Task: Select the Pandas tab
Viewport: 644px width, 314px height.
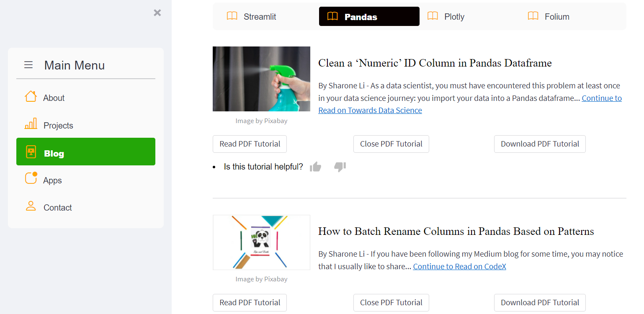Action: tap(369, 17)
